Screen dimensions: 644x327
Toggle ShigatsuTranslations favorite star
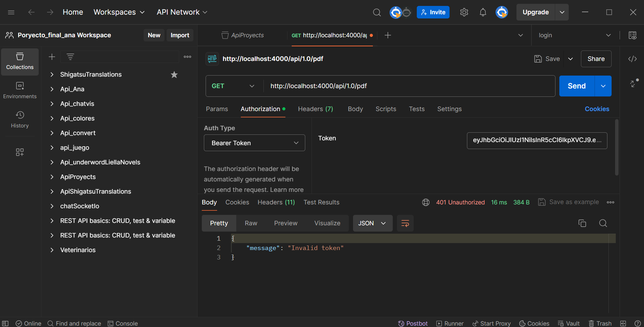tap(174, 75)
